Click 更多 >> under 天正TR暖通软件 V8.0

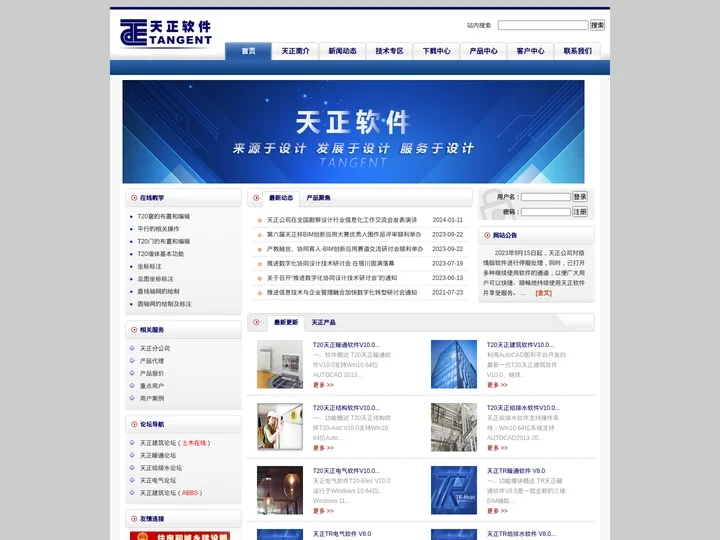click(497, 511)
